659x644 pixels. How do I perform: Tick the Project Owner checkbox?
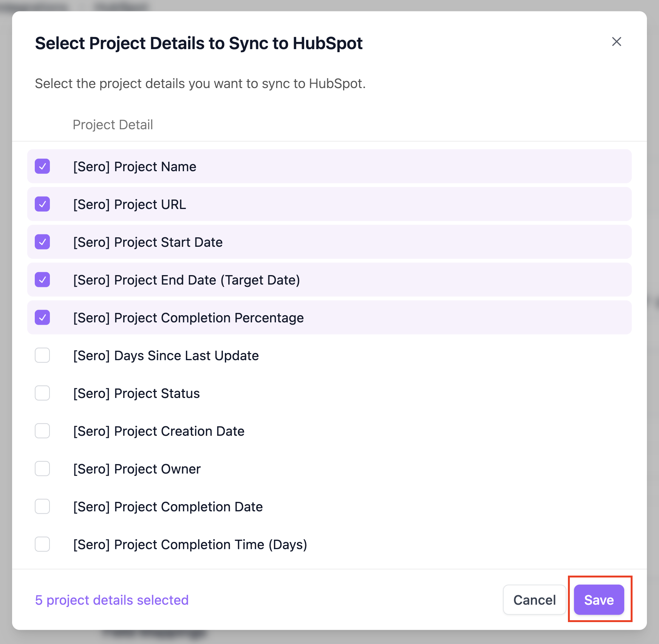coord(42,469)
